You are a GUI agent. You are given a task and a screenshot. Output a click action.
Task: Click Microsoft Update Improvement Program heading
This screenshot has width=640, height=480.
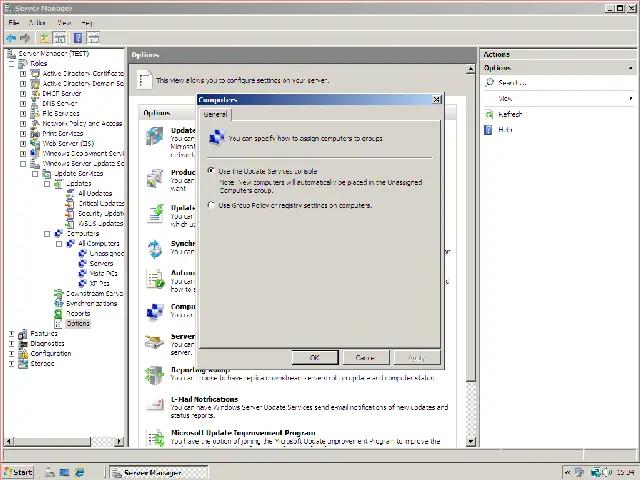[243, 433]
